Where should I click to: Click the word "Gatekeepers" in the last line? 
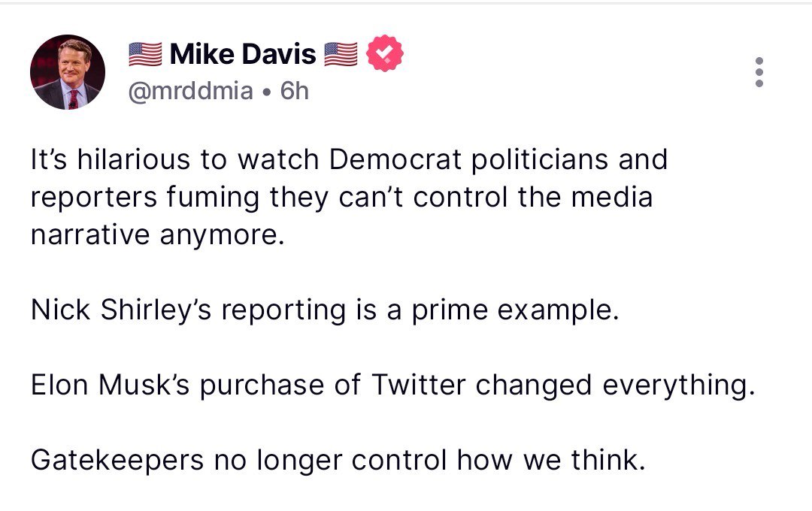[x=117, y=460]
